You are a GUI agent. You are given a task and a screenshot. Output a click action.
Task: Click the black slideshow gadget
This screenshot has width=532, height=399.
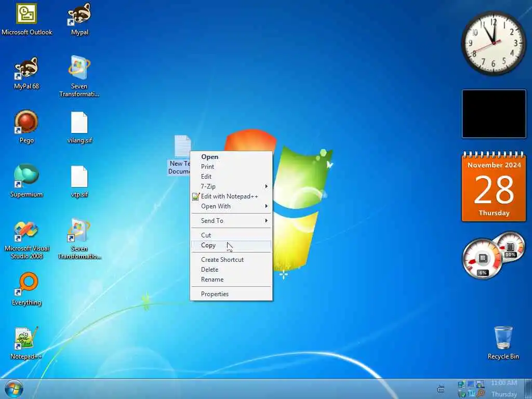click(494, 114)
